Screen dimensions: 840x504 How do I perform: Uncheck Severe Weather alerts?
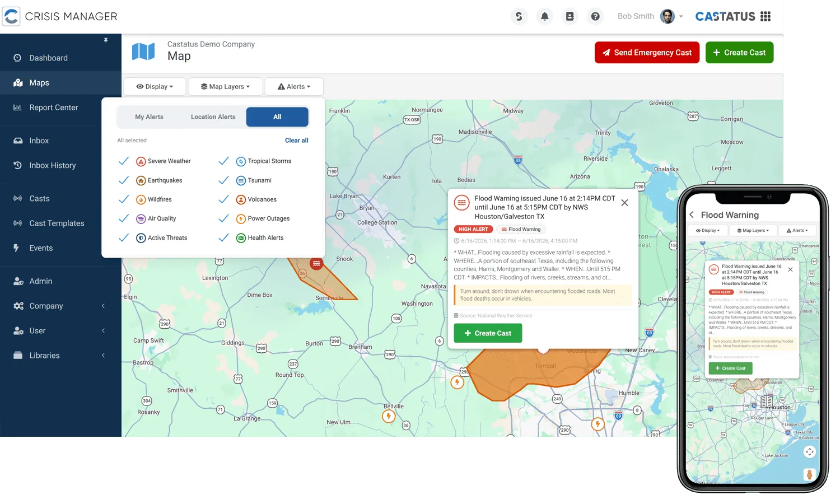pyautogui.click(x=124, y=161)
